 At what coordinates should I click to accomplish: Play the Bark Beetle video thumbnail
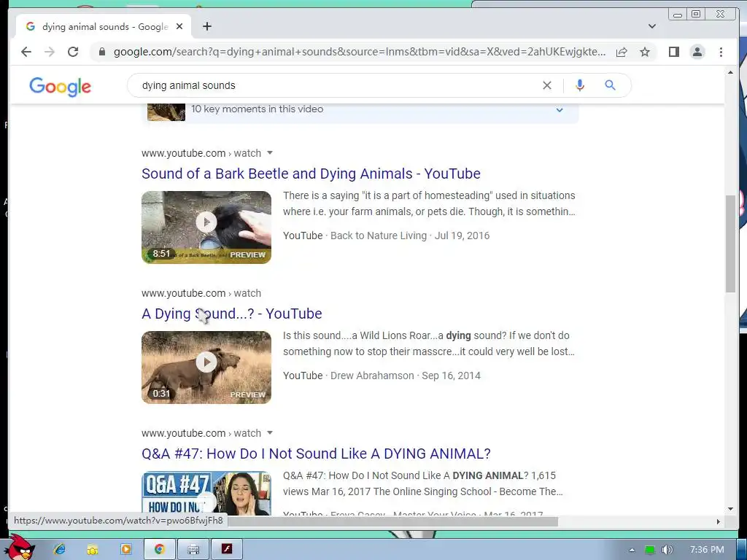(206, 227)
